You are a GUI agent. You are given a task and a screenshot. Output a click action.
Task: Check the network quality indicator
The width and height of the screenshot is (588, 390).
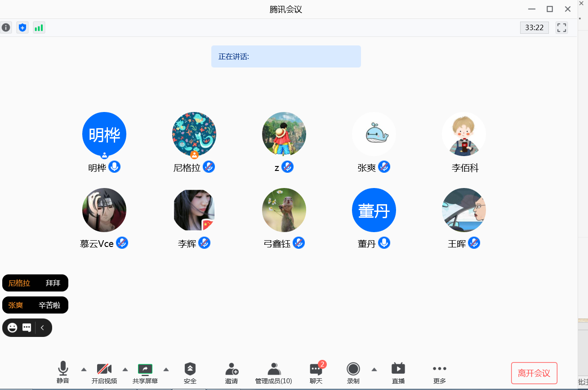tap(39, 27)
